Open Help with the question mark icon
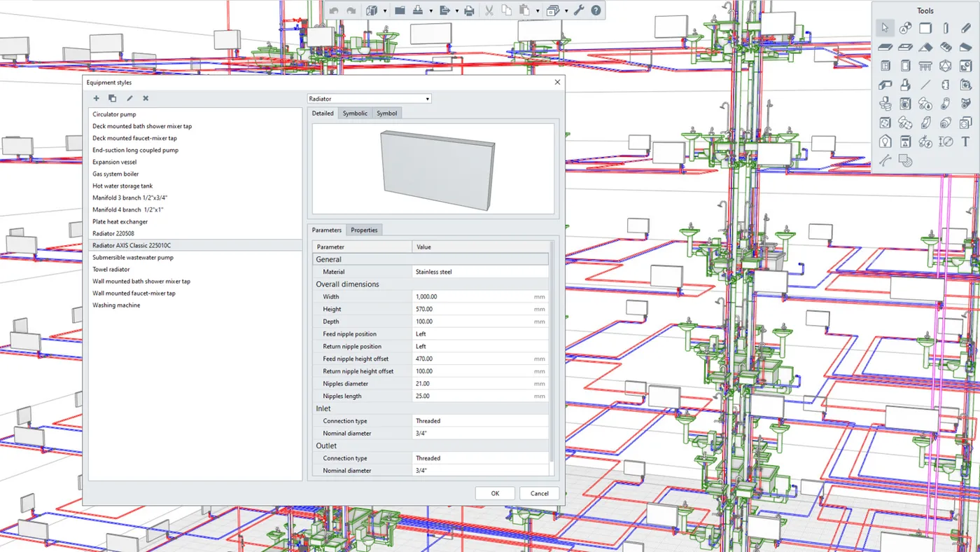The image size is (980, 552). [x=595, y=10]
